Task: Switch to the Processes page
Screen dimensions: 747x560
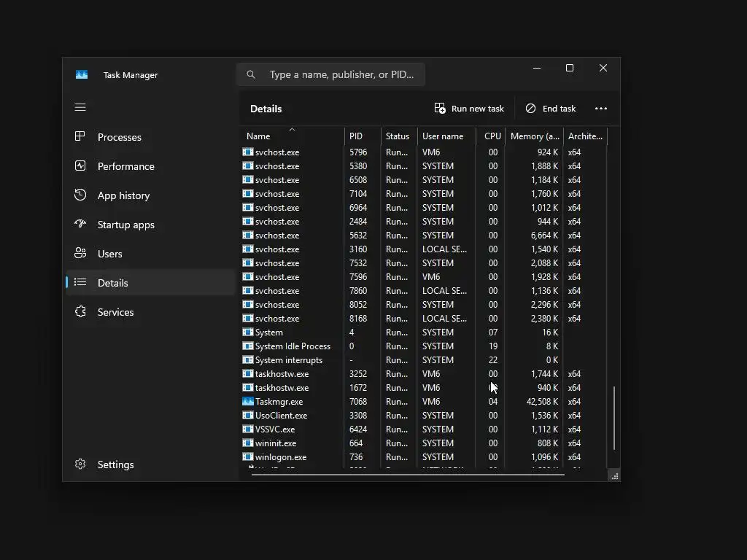Action: [x=150, y=137]
